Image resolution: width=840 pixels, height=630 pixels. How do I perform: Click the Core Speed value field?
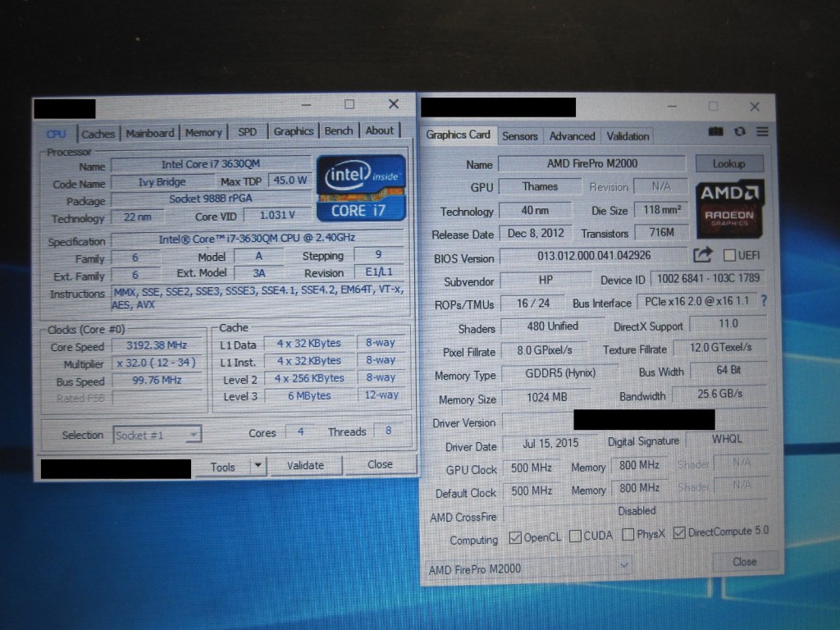point(157,345)
